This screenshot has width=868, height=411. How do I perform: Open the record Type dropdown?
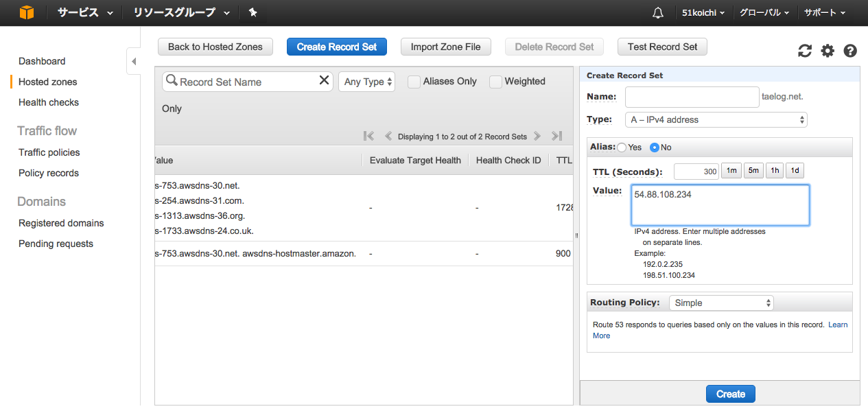click(x=716, y=119)
